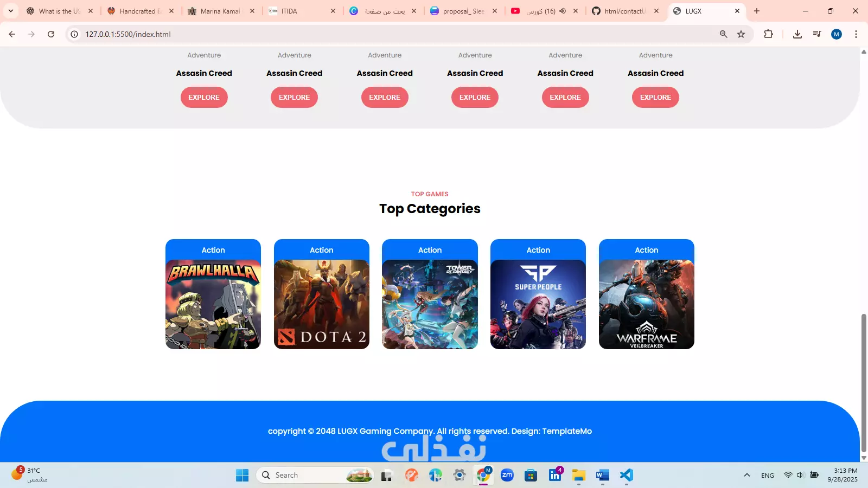
Task: Click the 'TOP GAMES' subtitle text
Action: coord(430,194)
